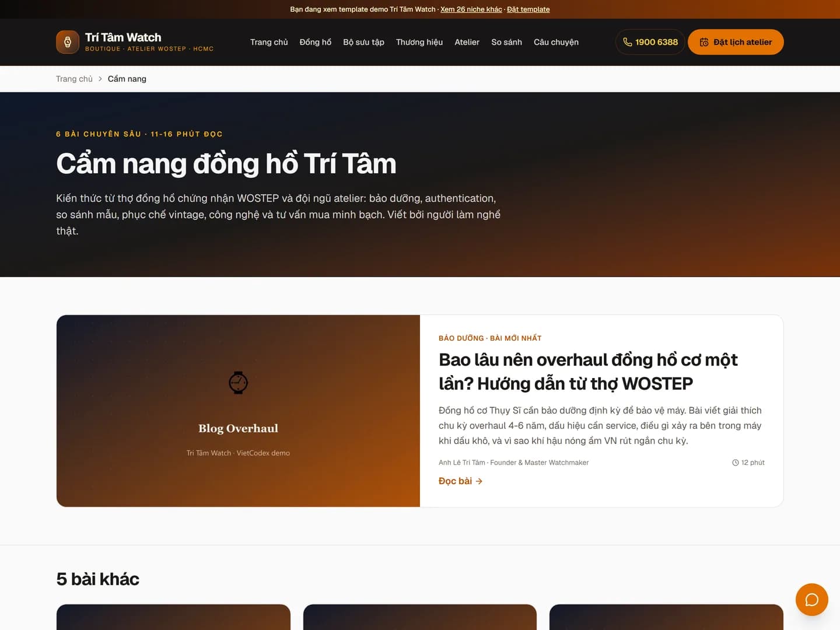The height and width of the screenshot is (630, 840).
Task: Click the watch icon on Blog Overhaul thumbnail
Action: 238,383
